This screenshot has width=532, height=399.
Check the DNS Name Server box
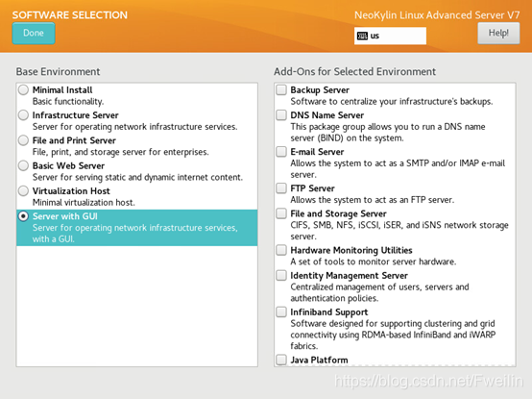pyautogui.click(x=281, y=115)
